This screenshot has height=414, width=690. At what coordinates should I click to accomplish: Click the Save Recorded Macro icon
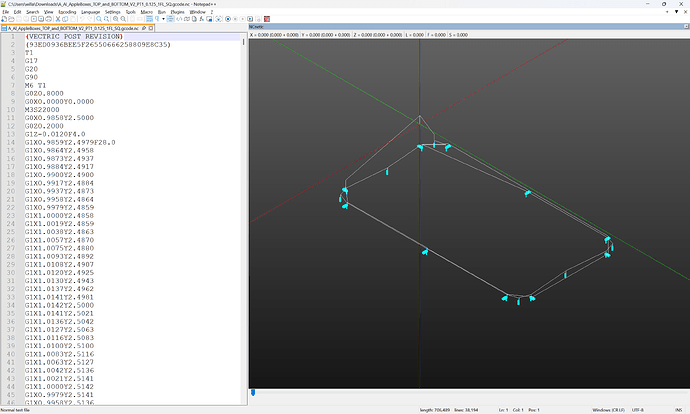click(257, 19)
